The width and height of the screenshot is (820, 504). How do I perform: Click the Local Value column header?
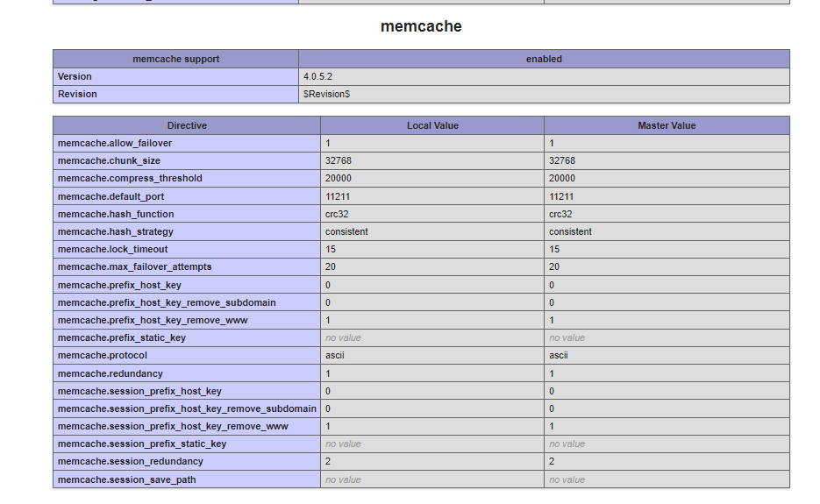pyautogui.click(x=432, y=125)
